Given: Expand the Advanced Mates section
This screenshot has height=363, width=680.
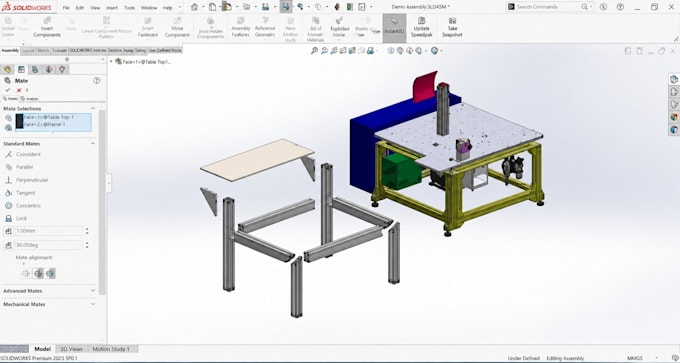Looking at the screenshot, I should coord(49,291).
